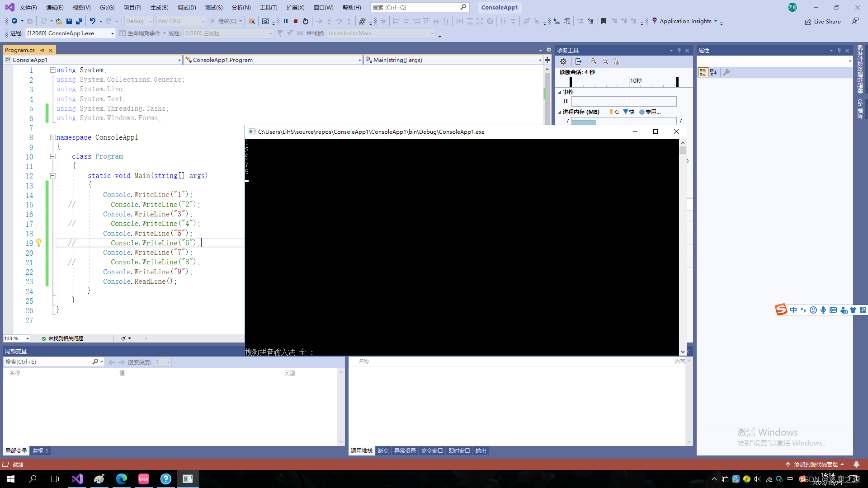Collapse the namespace ConsoleApp1 block
This screenshot has width=868, height=488.
click(52, 137)
